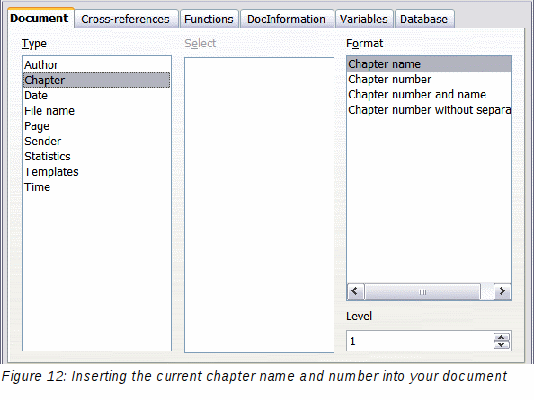Choose File name in Type list

point(97,111)
